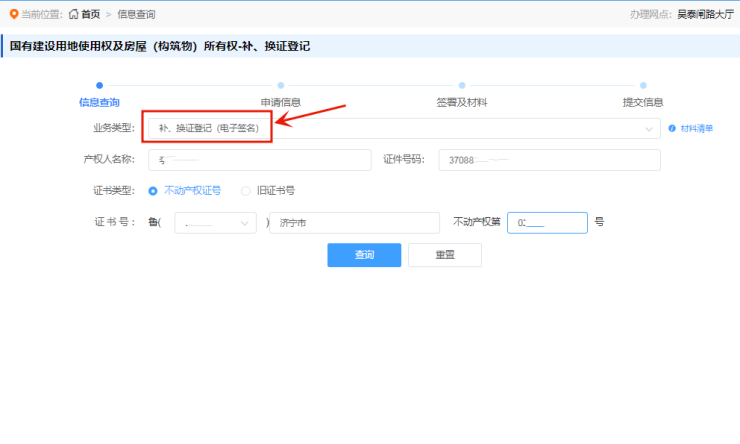Click the 信息查询 step dot
Screen dimensions: 740x444
coord(99,85)
